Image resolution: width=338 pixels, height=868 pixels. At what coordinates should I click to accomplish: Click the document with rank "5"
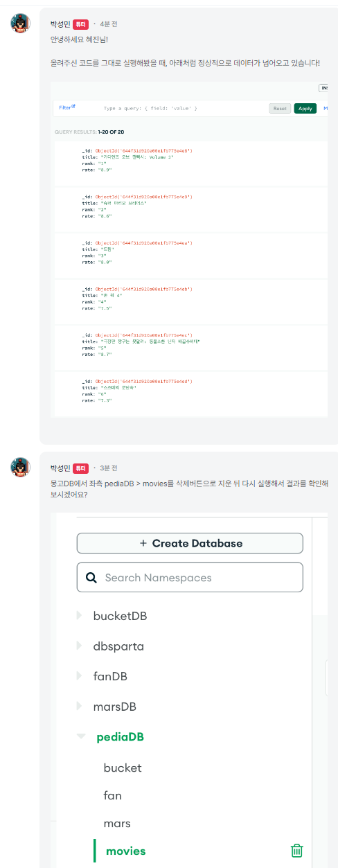click(x=190, y=347)
